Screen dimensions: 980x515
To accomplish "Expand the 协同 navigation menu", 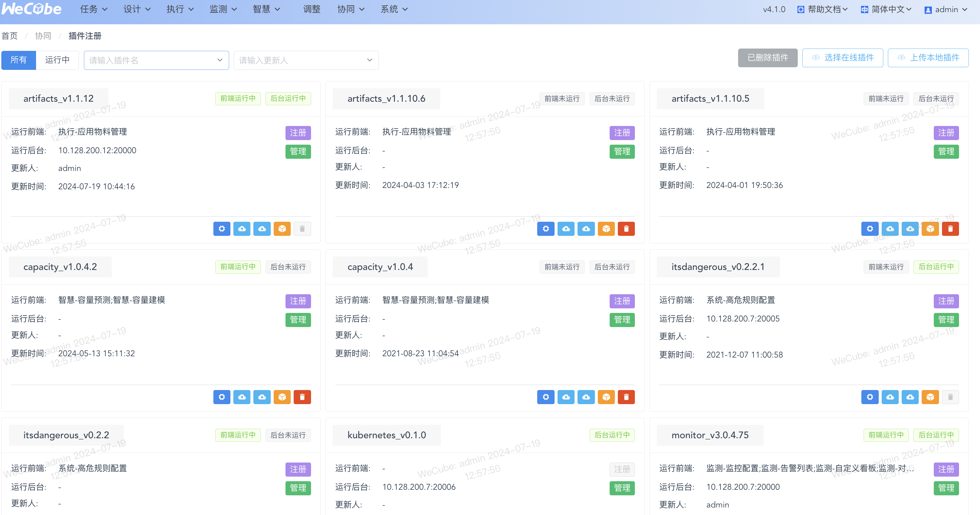I will pyautogui.click(x=351, y=9).
